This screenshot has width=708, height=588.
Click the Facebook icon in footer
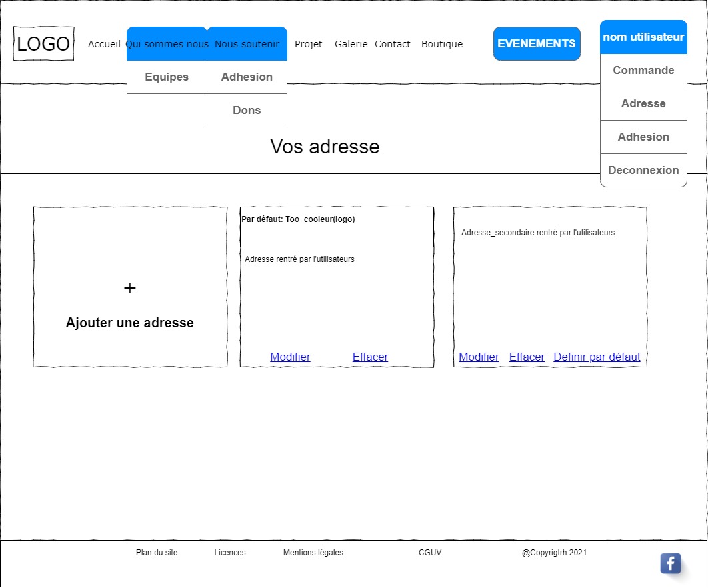670,563
